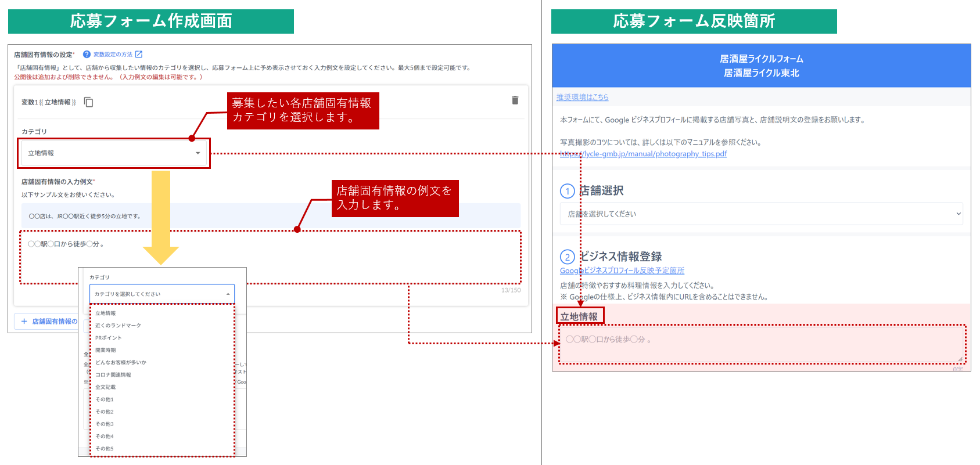This screenshot has height=465, width=980.
Task: Click external-link icon beside 変数設定の方法
Action: point(139,55)
